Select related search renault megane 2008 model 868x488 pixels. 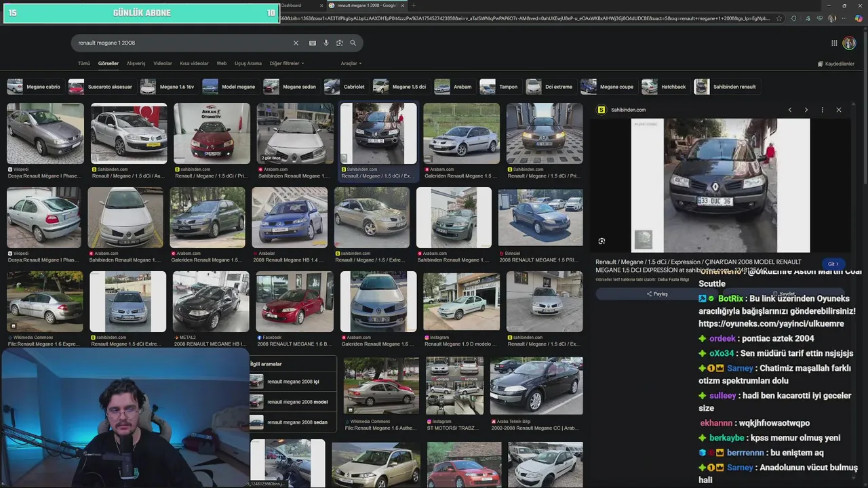coord(293,402)
